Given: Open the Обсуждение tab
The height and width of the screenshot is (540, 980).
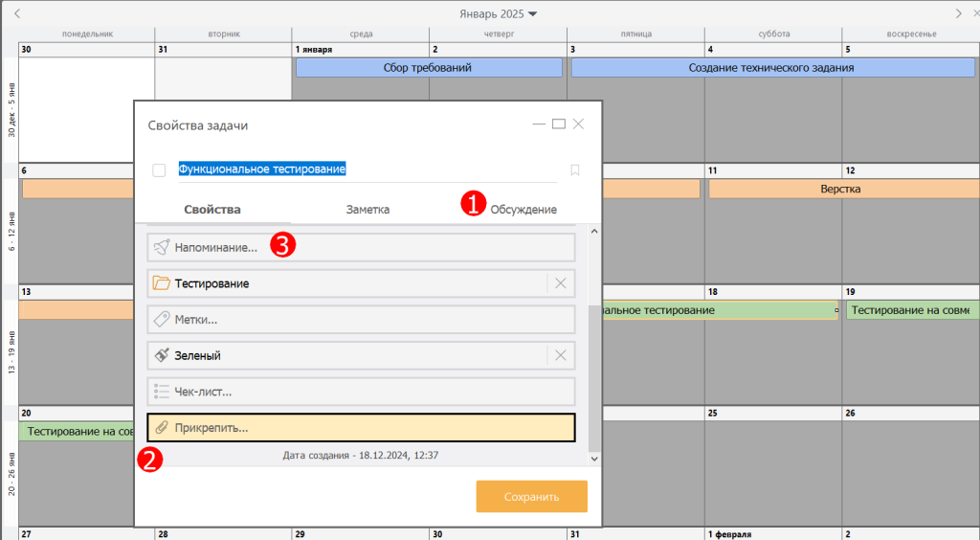Looking at the screenshot, I should (523, 210).
